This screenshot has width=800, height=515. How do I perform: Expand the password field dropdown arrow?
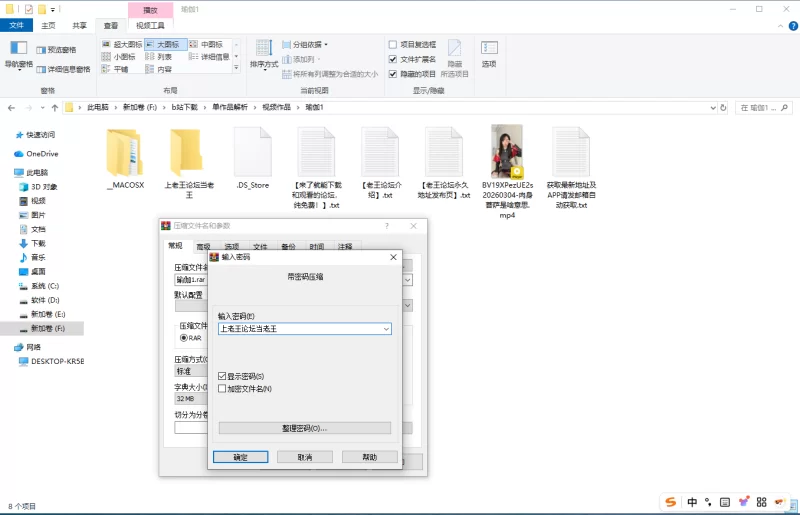386,329
